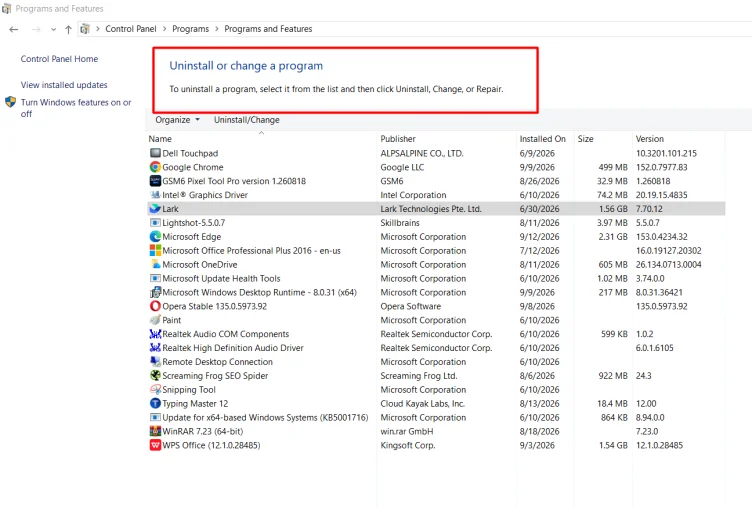Click Programs and Features breadcrumb

tap(268, 29)
